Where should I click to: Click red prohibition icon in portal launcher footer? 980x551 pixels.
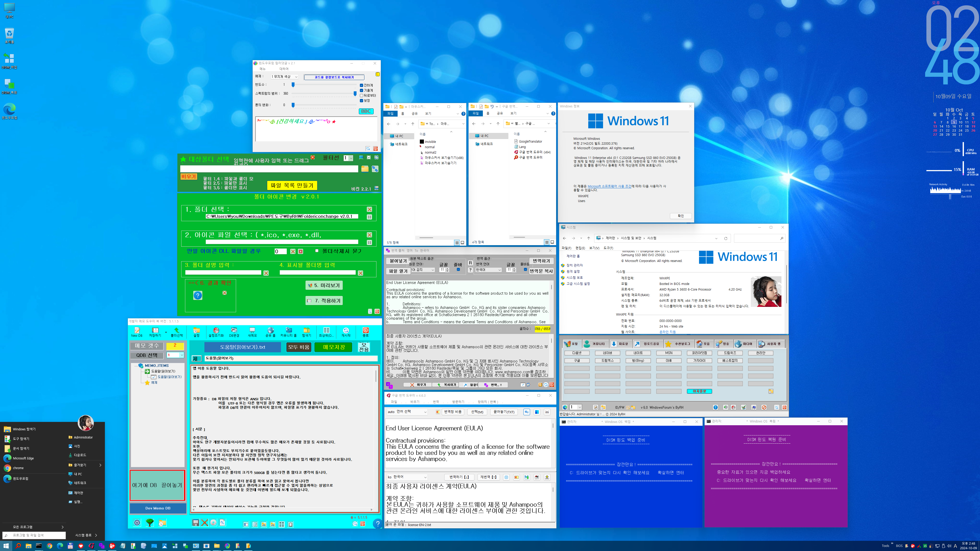coord(764,407)
